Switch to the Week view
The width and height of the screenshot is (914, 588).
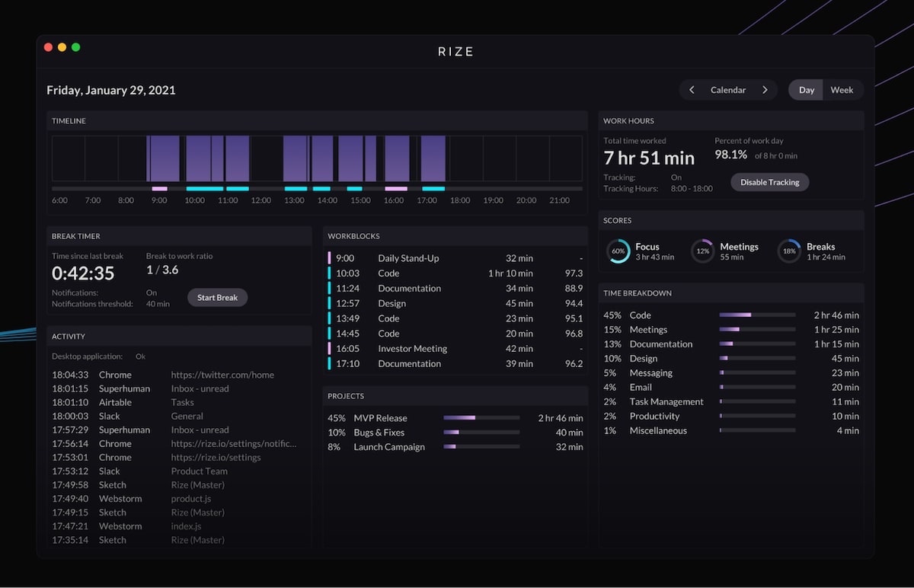point(842,89)
